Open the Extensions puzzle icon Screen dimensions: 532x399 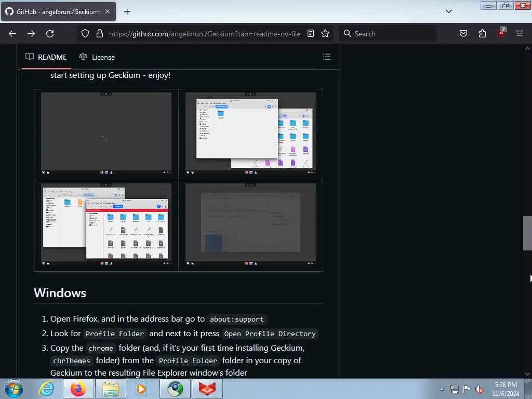point(482,33)
